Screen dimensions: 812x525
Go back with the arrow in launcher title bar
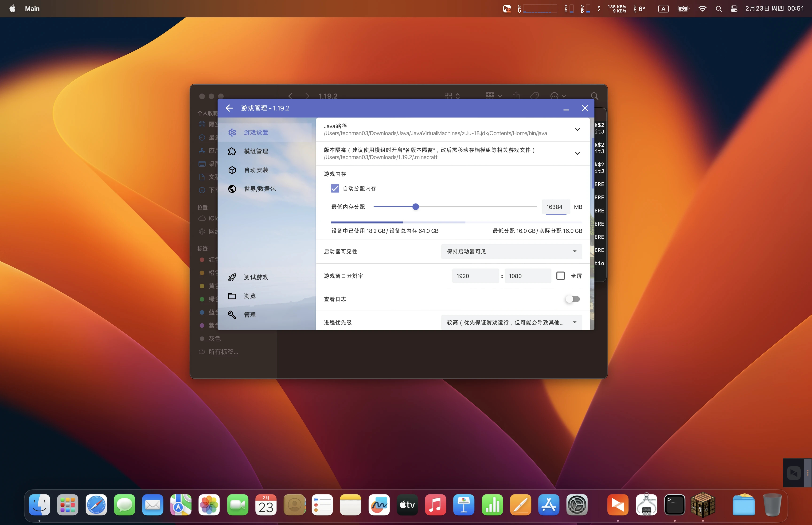[x=229, y=108]
